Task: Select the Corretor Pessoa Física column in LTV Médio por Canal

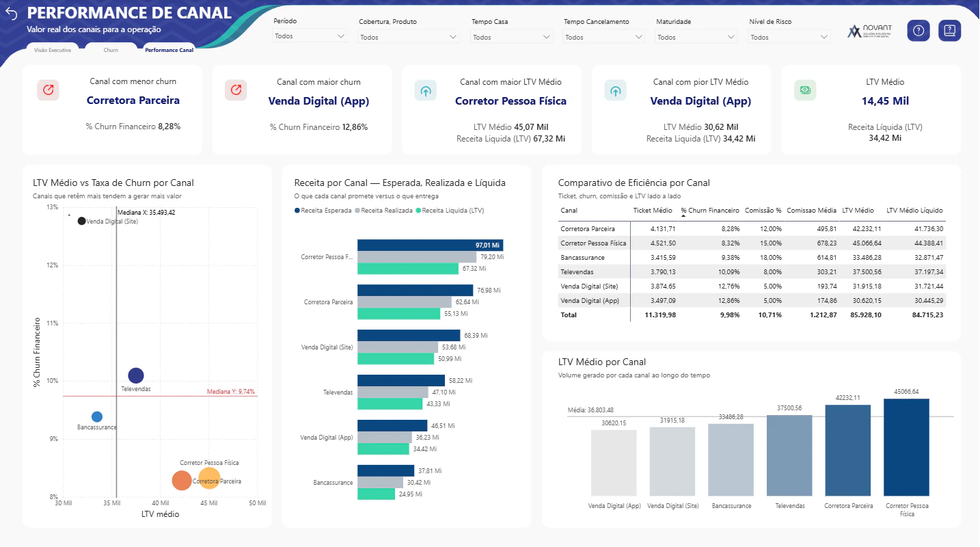Action: [906, 447]
